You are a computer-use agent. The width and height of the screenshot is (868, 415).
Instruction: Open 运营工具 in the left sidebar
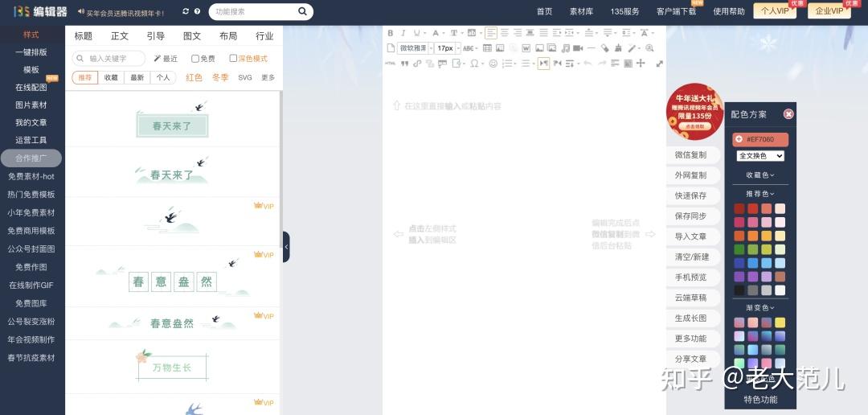[x=31, y=140]
